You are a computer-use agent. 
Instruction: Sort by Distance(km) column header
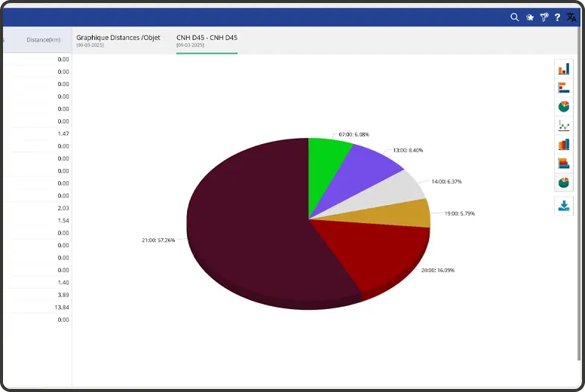(x=43, y=40)
